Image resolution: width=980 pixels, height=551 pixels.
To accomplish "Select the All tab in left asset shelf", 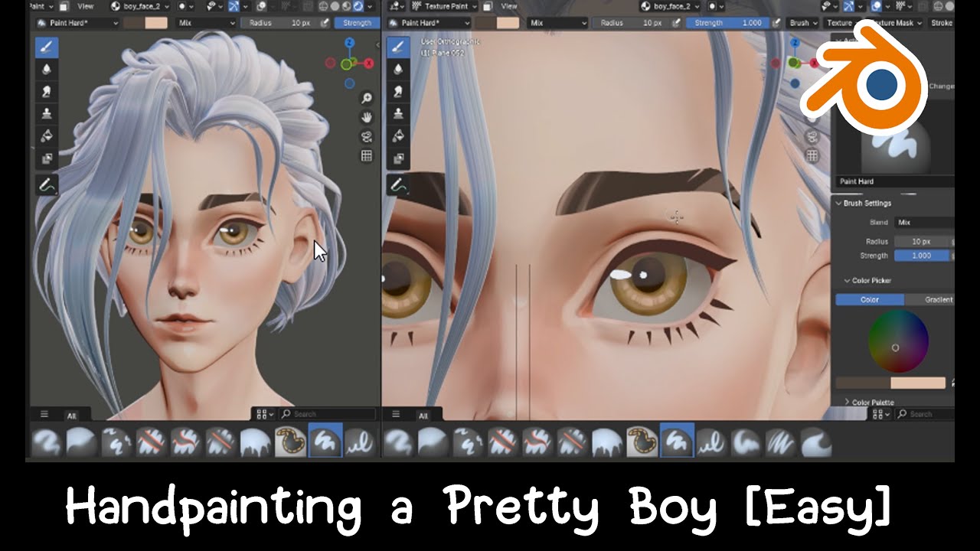I will coord(71,416).
